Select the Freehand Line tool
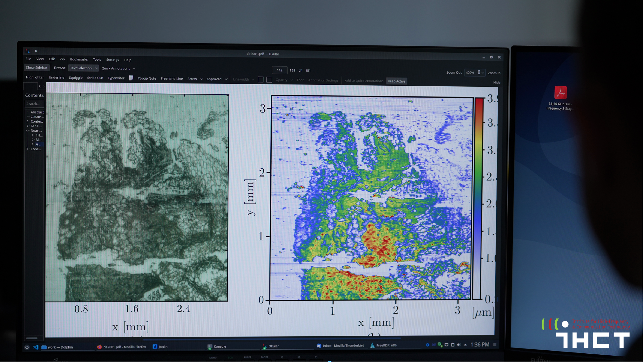Viewport: 644px width, 362px height. [x=172, y=79]
